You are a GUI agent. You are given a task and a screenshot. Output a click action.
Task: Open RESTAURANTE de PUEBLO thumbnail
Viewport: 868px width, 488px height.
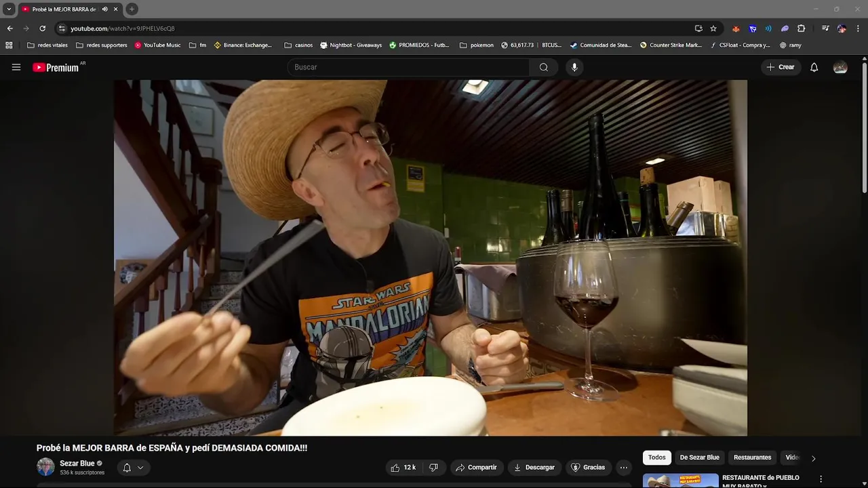point(680,481)
